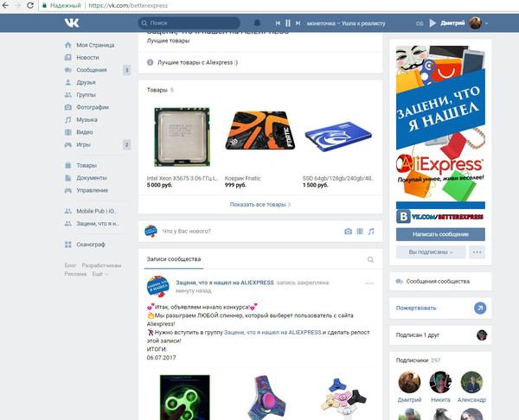Screen dimensions: 519x420
Task: Go to 'Музыка' in the sidebar
Action: 86,119
